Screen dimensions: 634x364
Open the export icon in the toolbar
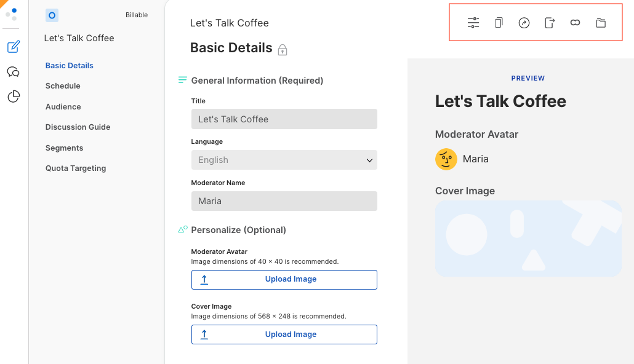(550, 23)
